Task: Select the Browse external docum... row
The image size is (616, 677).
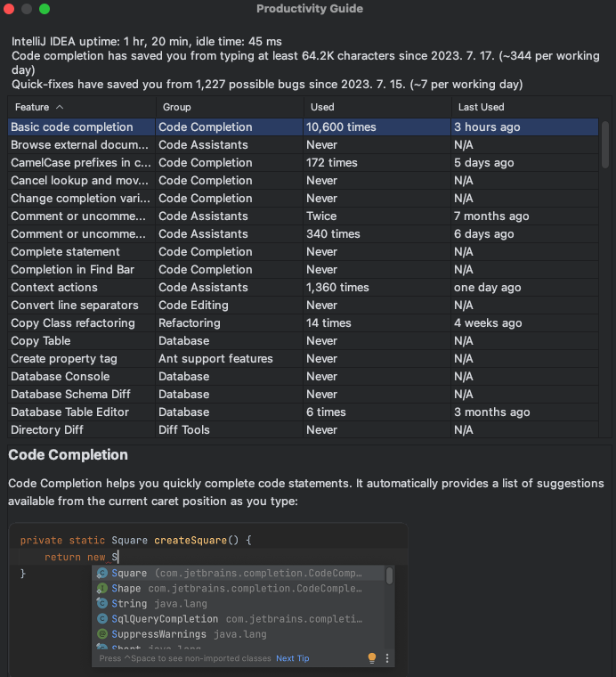Action: (303, 144)
